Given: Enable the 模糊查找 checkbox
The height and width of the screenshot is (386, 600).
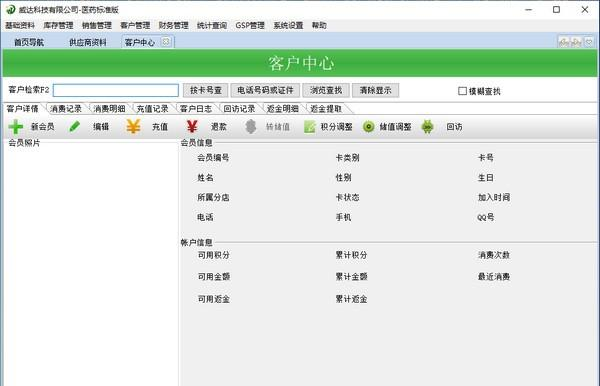Looking at the screenshot, I should [462, 91].
